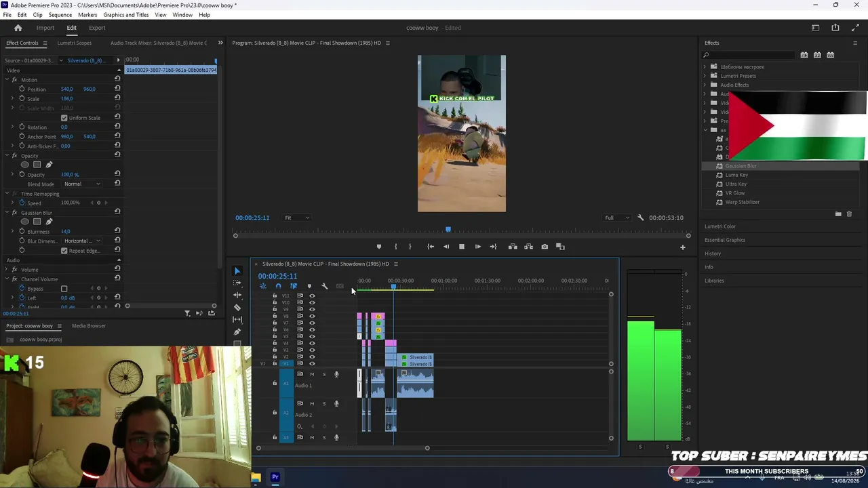Show overflow panel tabs in Effect Controls group

[220, 43]
